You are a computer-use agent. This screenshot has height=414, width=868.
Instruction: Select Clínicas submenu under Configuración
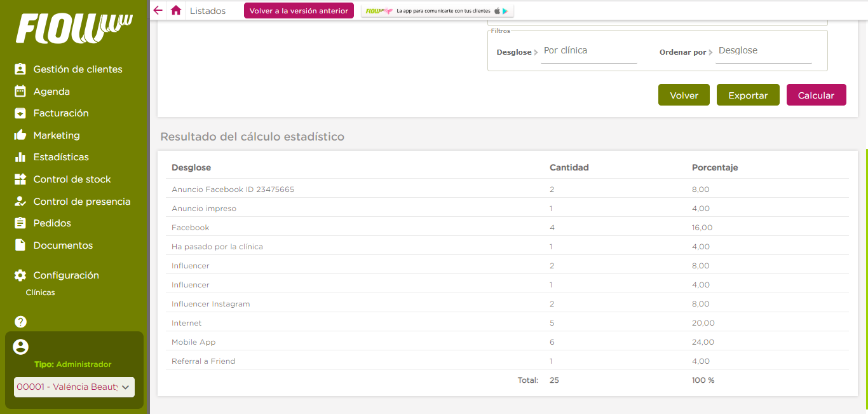[40, 293]
